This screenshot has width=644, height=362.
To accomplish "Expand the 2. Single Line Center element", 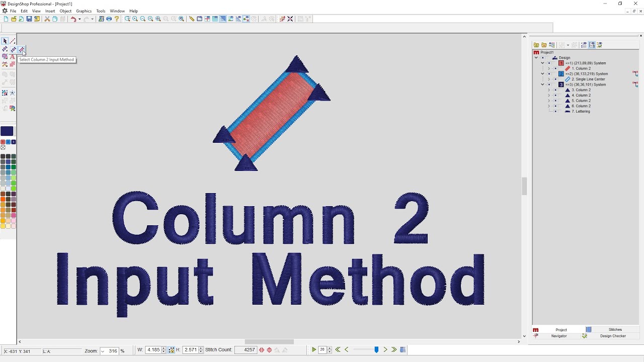I will pyautogui.click(x=549, y=79).
